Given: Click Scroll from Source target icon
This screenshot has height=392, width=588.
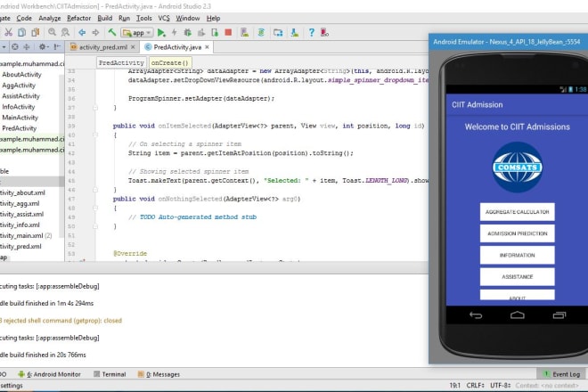Looking at the screenshot, I should [15, 47].
